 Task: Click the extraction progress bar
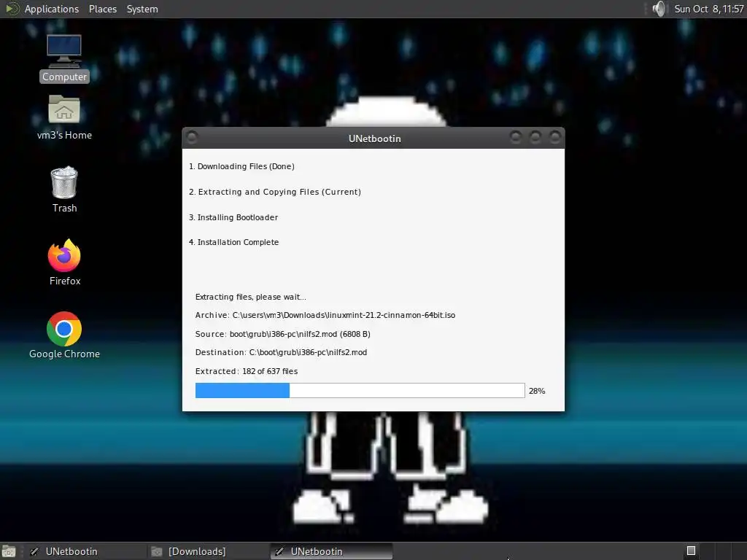360,391
